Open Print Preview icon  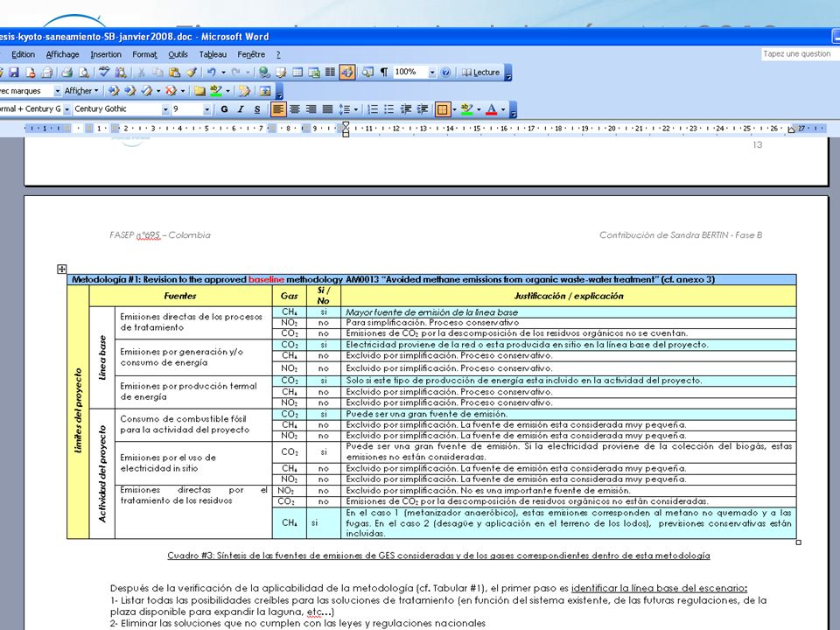click(84, 73)
